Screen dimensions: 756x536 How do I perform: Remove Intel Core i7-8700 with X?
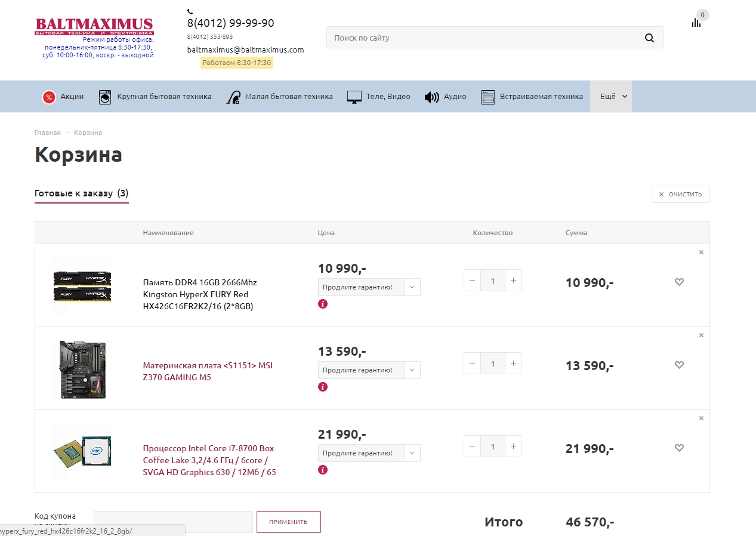click(701, 418)
